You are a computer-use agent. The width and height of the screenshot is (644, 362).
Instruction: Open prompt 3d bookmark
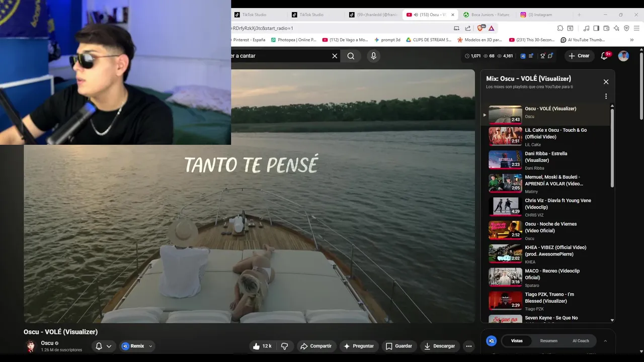[387, 40]
